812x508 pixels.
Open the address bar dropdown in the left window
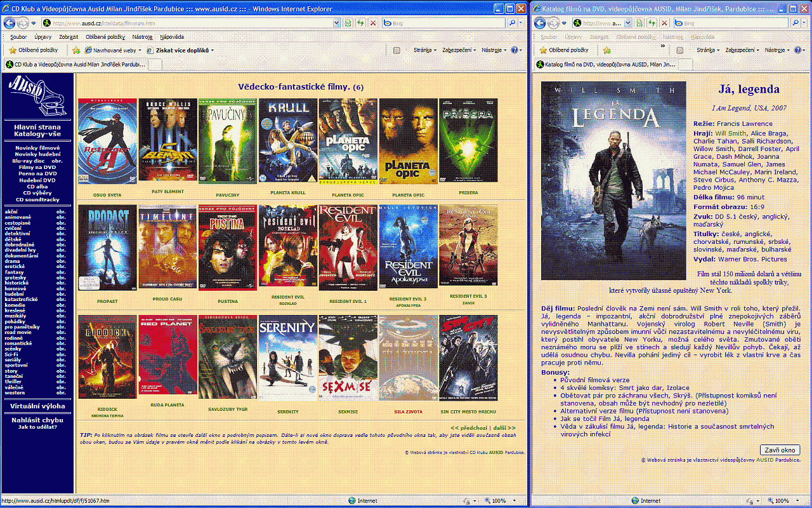tap(337, 23)
